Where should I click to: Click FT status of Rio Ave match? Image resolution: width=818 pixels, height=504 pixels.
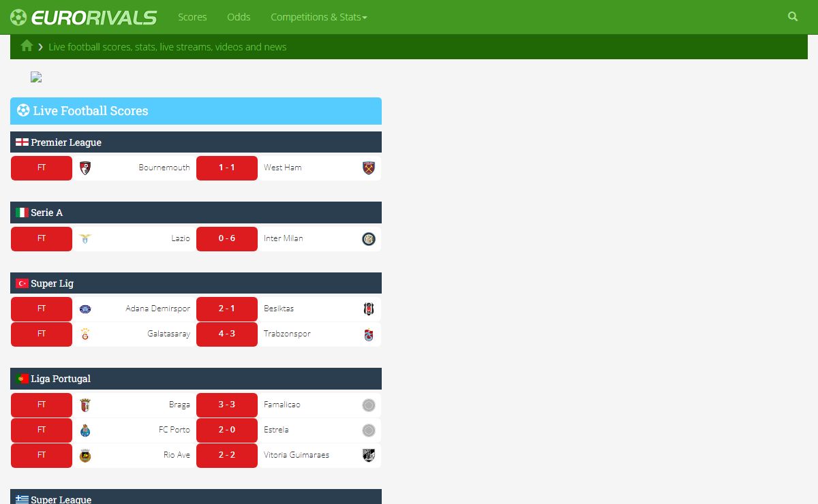click(x=42, y=456)
